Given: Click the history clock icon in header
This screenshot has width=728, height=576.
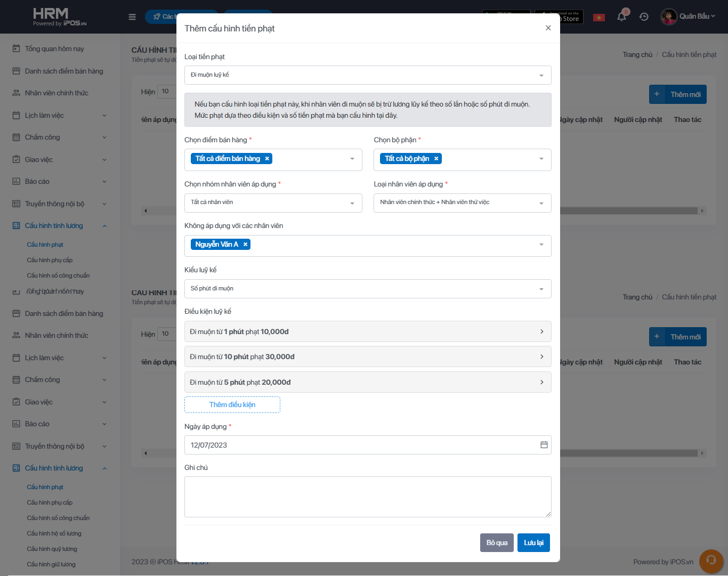Looking at the screenshot, I should pos(644,17).
